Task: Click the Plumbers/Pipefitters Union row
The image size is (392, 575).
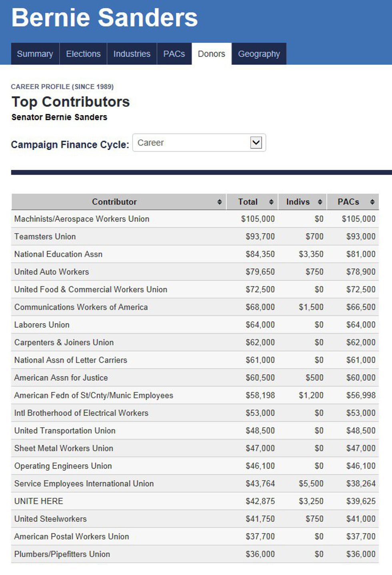Action: [x=62, y=554]
